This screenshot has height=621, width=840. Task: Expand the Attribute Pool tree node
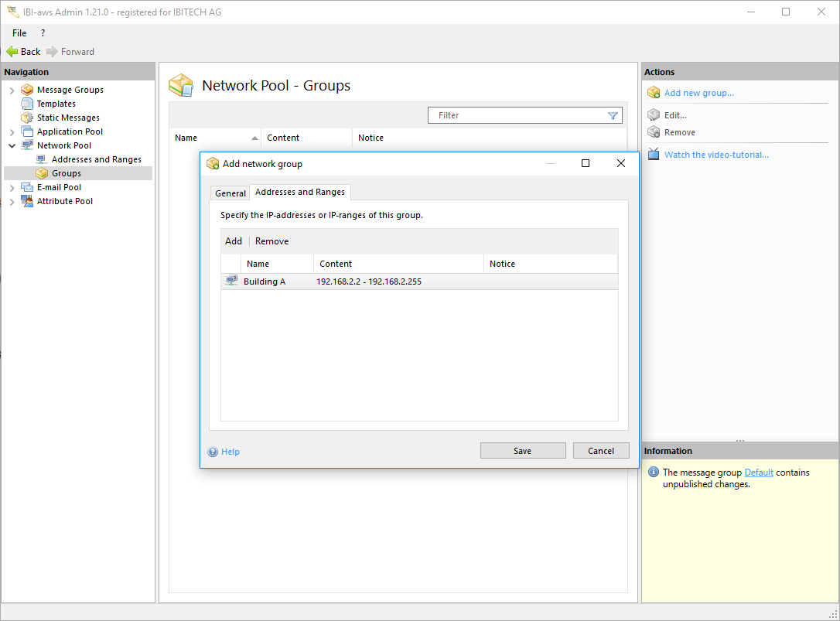(12, 202)
